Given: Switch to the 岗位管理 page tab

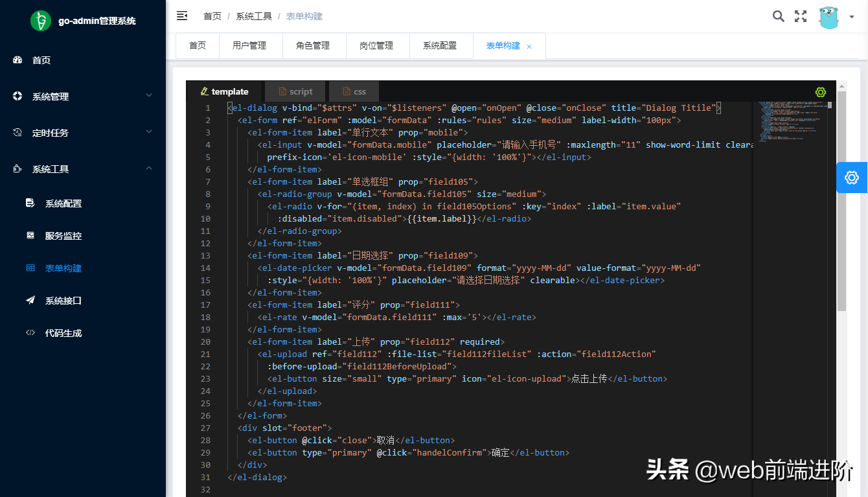Looking at the screenshot, I should (376, 46).
